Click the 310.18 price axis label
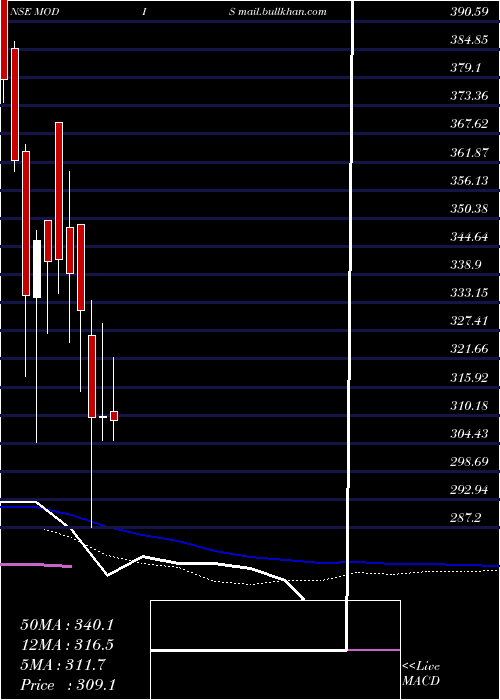 tap(469, 406)
